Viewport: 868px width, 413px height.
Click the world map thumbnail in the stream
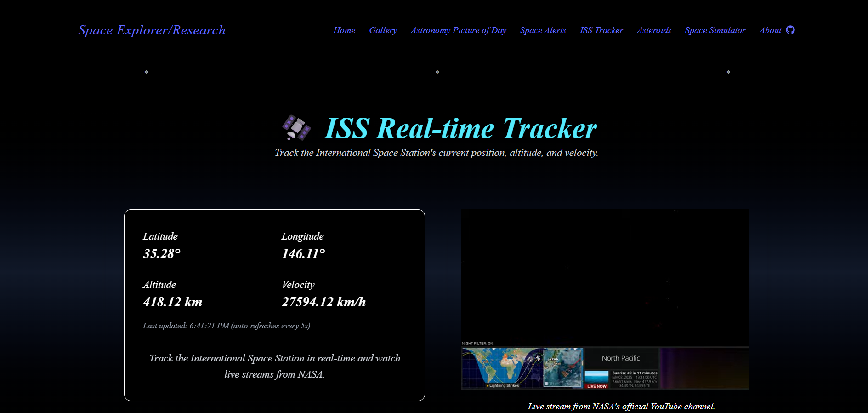pyautogui.click(x=502, y=368)
